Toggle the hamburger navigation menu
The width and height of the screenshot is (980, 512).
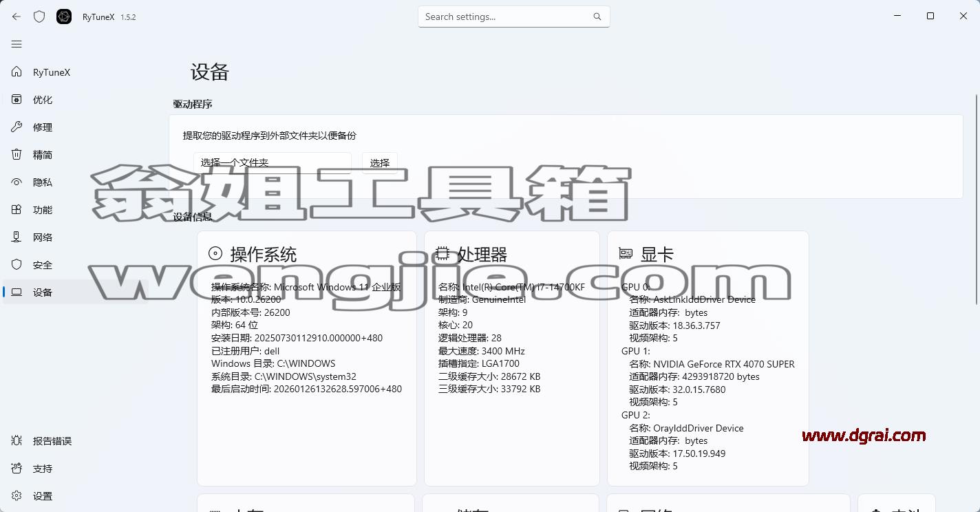point(17,44)
